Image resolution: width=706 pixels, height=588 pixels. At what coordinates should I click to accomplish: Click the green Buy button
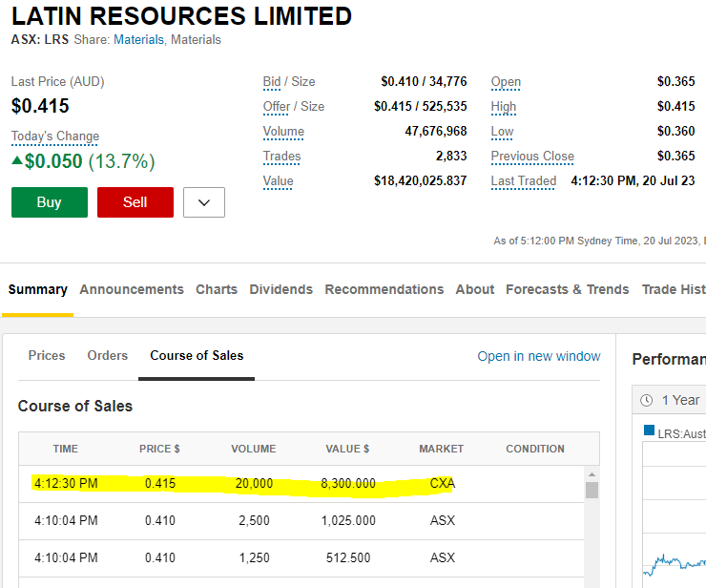(x=50, y=202)
